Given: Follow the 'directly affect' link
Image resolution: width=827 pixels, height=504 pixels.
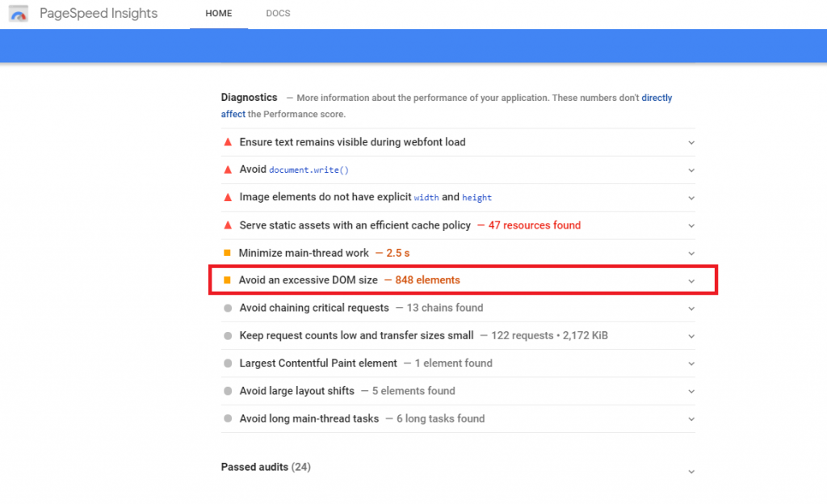Looking at the screenshot, I should tap(656, 98).
